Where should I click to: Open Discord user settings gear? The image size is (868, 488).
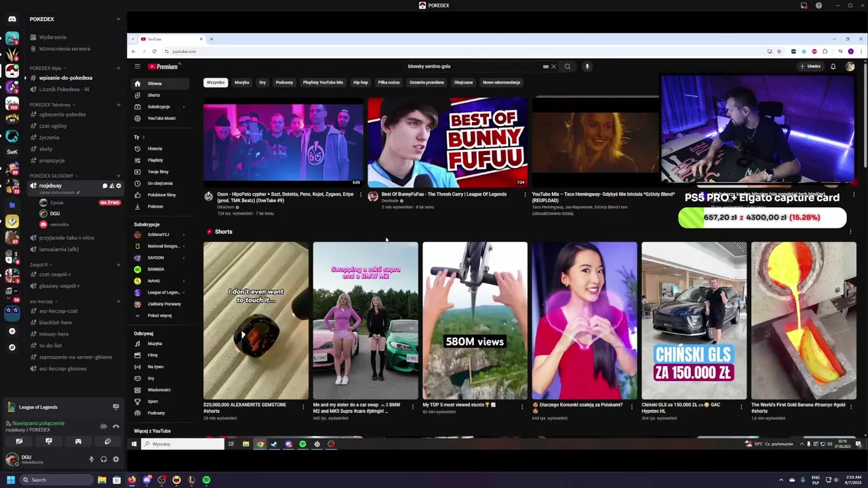point(116,459)
